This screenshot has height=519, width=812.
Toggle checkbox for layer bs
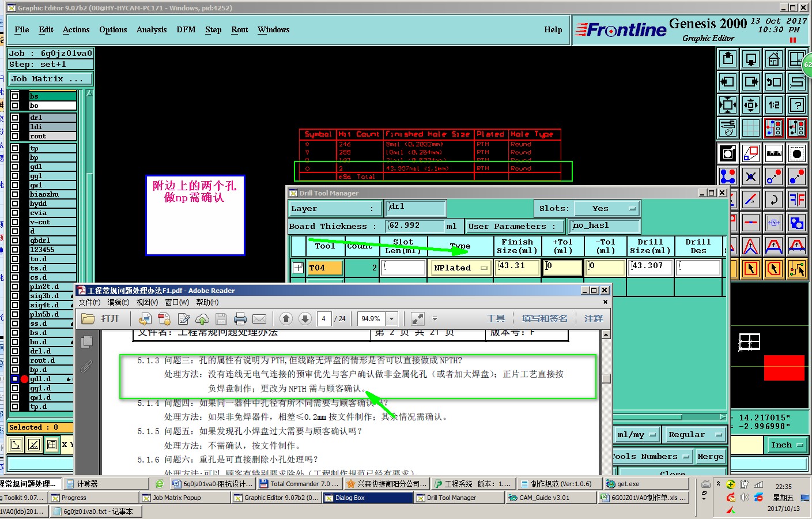[x=16, y=96]
